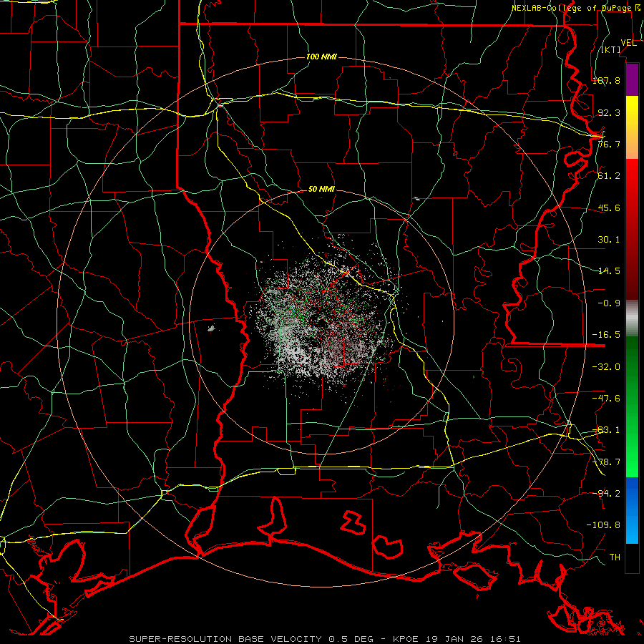
Task: Click the 50 NMI range ring label
Action: point(321,190)
